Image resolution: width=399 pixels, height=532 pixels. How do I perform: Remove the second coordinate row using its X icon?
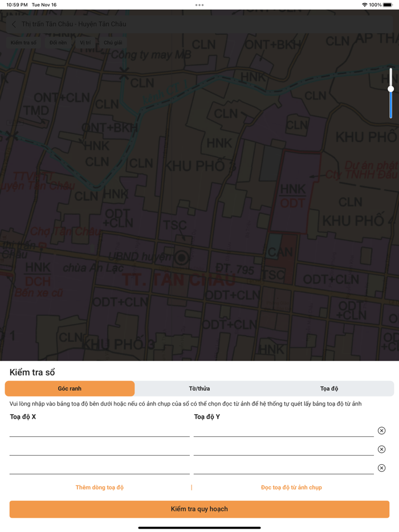pos(382,449)
